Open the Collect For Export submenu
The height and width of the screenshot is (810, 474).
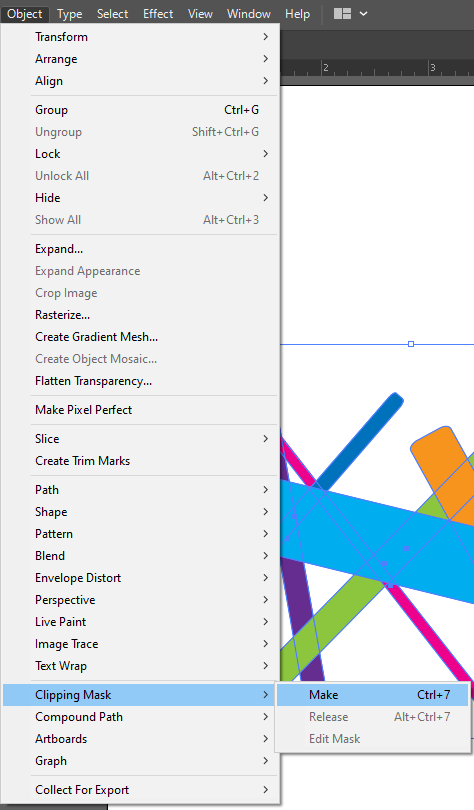[140, 789]
